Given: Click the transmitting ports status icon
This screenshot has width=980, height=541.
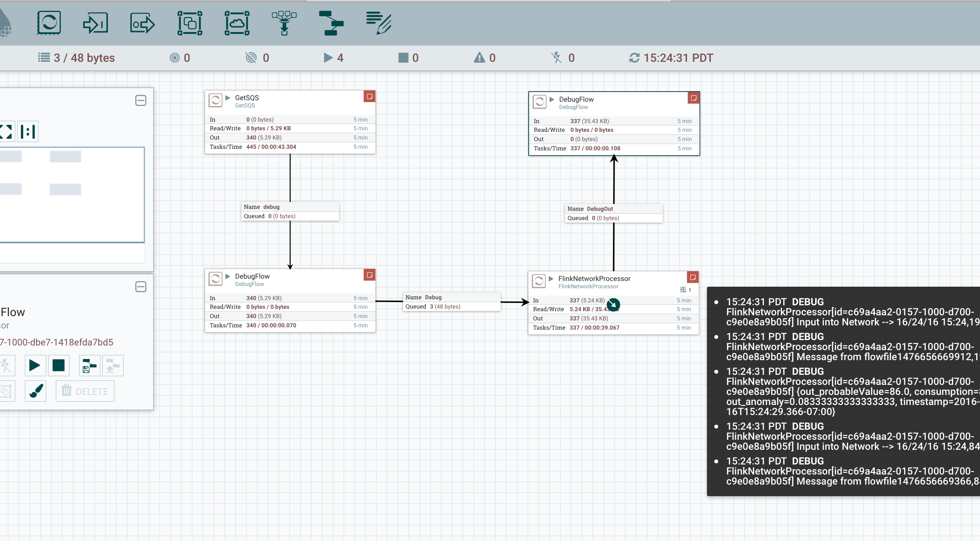Looking at the screenshot, I should [x=174, y=58].
